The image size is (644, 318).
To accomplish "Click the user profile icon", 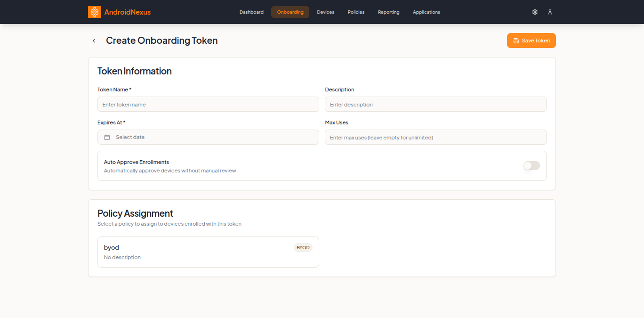I will point(550,12).
